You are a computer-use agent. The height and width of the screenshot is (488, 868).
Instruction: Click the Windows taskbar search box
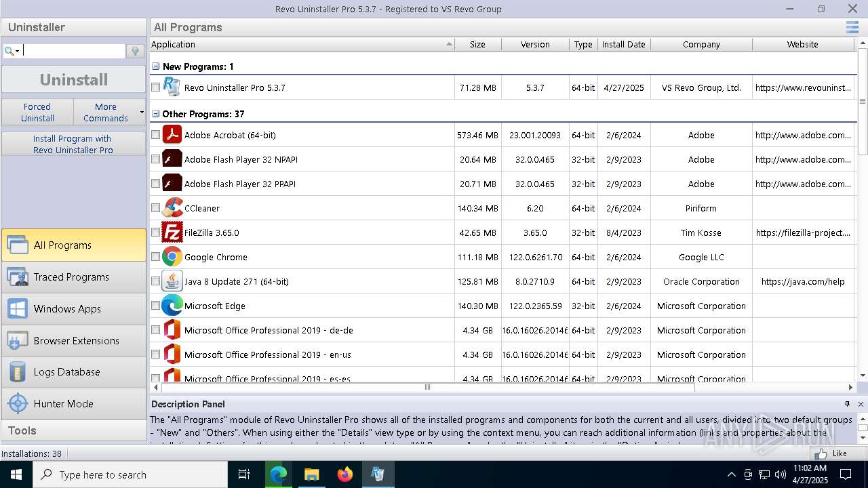tap(130, 474)
